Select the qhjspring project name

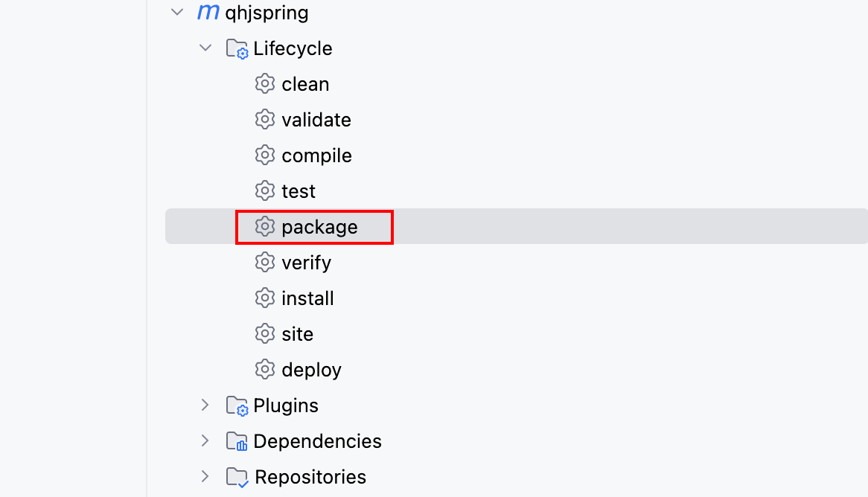pos(267,13)
